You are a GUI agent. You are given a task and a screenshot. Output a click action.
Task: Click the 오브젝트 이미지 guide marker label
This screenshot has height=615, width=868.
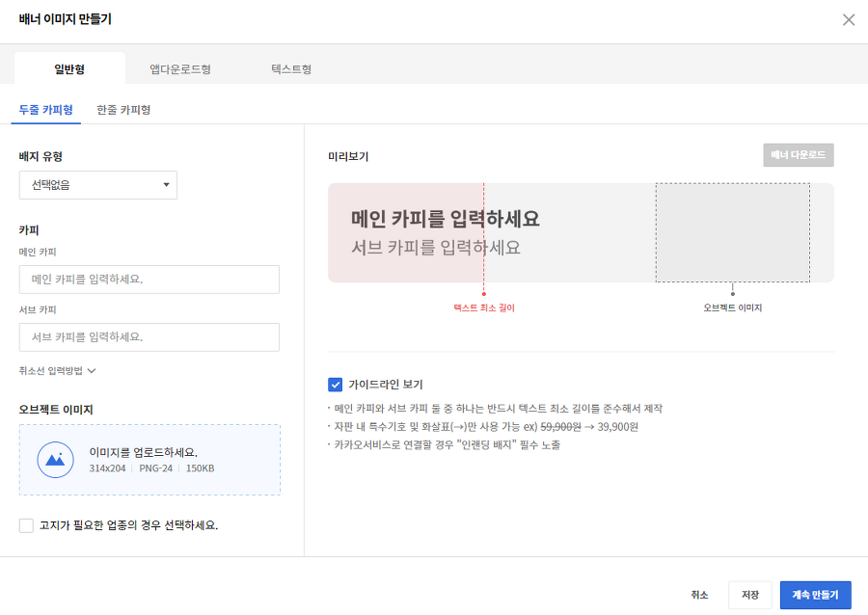point(732,307)
